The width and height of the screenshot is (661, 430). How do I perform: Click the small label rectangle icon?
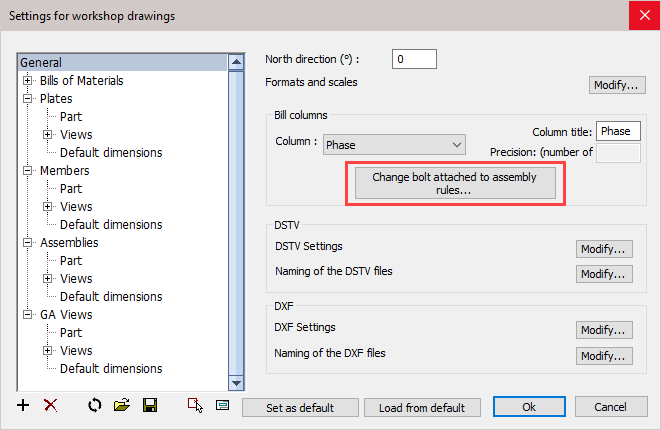point(222,406)
